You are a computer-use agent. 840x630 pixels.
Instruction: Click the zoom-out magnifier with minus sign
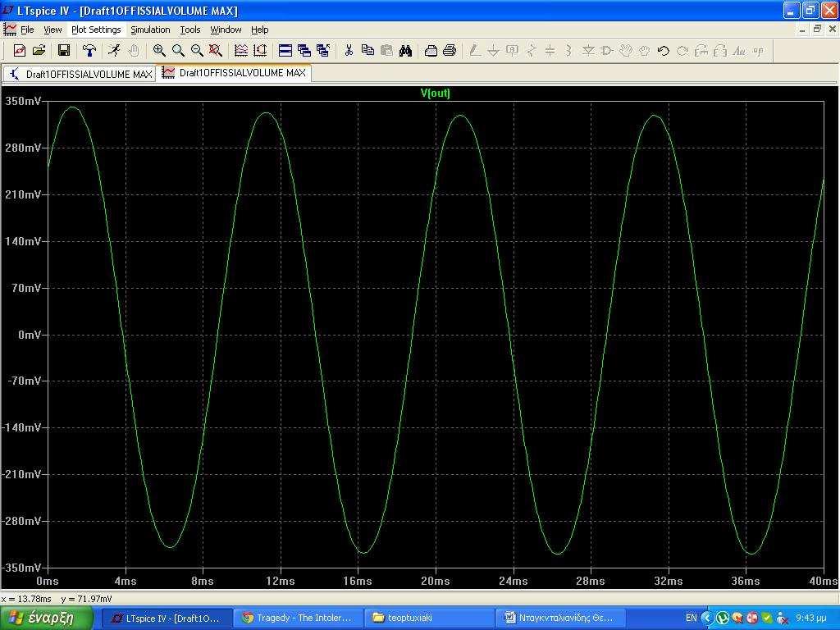click(197, 51)
